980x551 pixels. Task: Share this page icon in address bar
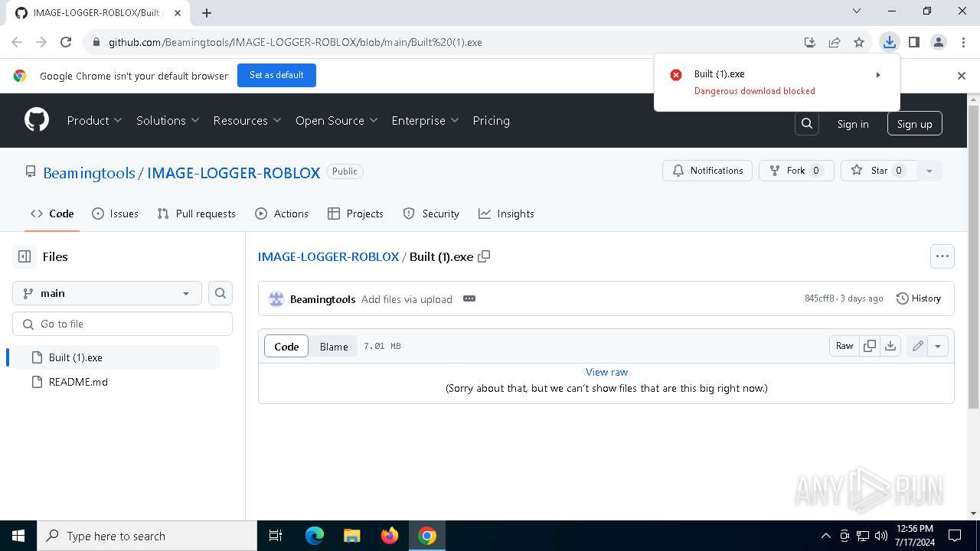click(835, 42)
